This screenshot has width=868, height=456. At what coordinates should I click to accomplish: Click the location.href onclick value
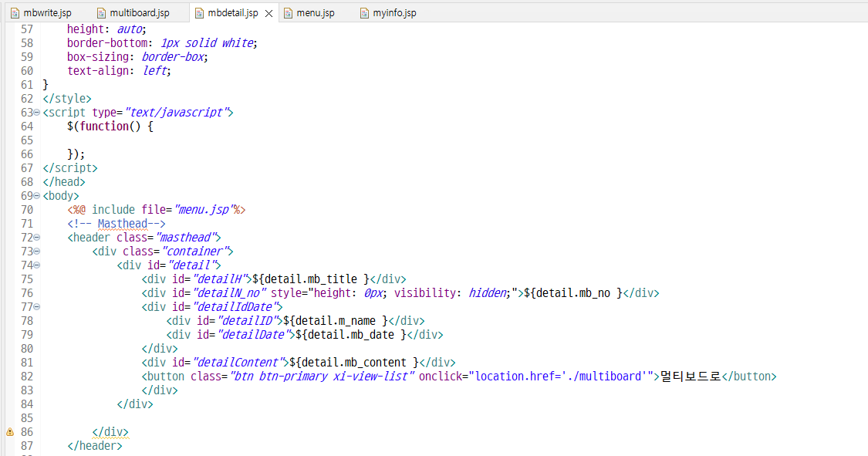(x=562, y=376)
